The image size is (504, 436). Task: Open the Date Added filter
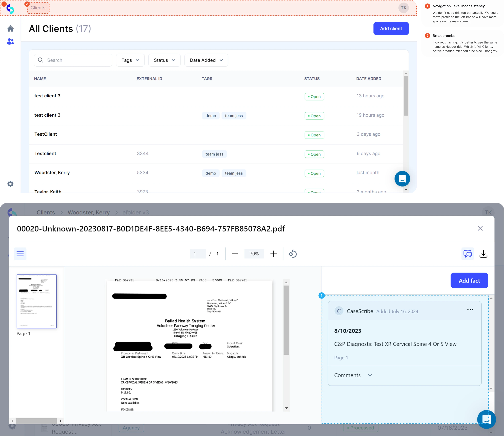(206, 60)
